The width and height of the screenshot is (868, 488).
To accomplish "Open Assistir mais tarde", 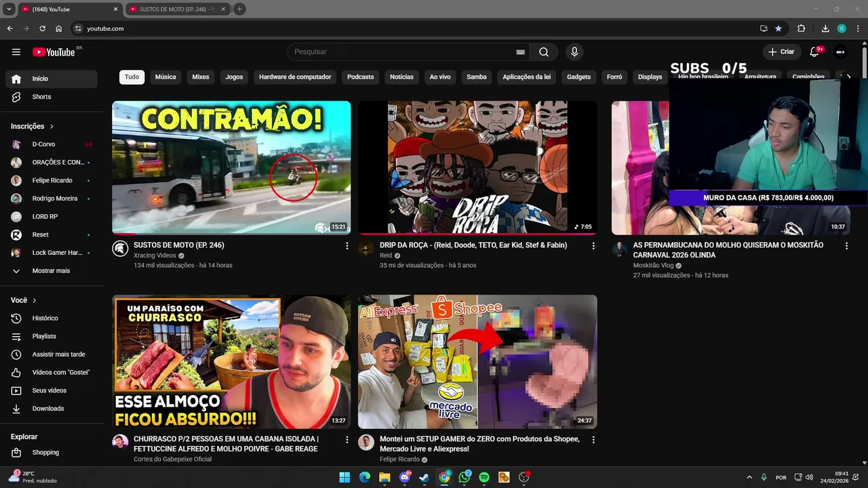I will [x=52, y=354].
